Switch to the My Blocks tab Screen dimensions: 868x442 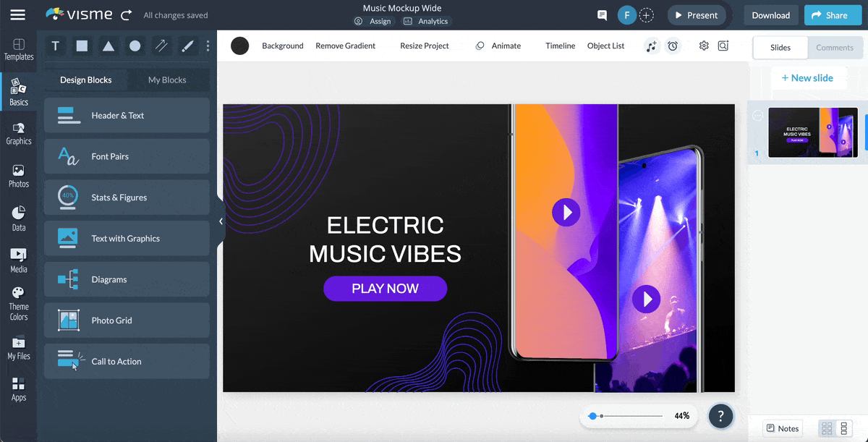167,80
